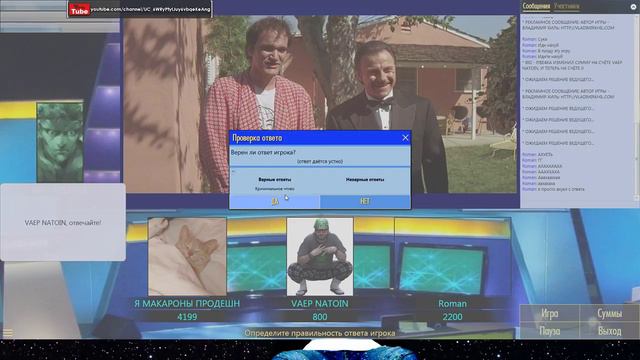Click the YouTube logo in the top bar

[x=79, y=9]
